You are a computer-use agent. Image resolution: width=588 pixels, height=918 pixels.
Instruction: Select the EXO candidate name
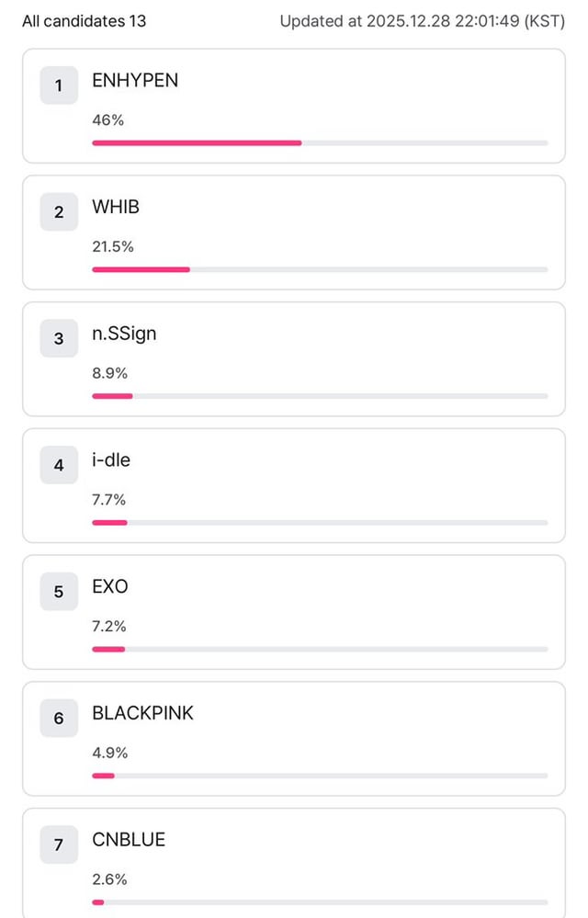point(110,586)
